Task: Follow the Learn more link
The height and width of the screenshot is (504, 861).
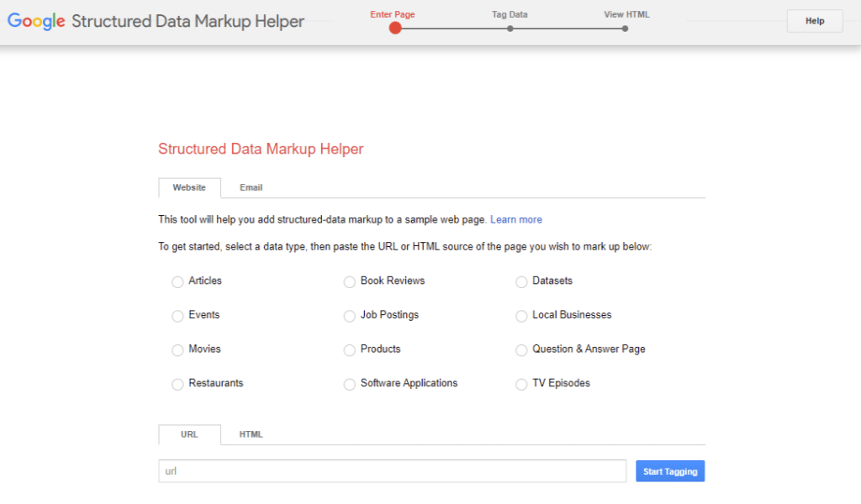Action: point(515,219)
